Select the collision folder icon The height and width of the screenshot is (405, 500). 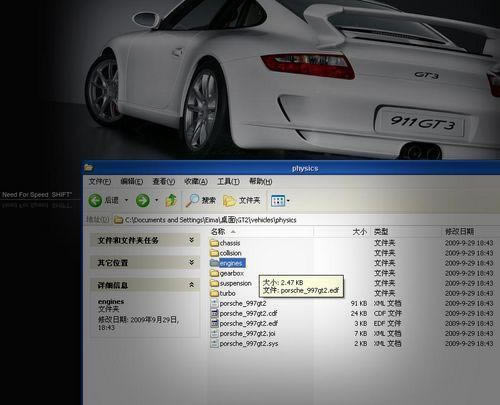pyautogui.click(x=214, y=253)
